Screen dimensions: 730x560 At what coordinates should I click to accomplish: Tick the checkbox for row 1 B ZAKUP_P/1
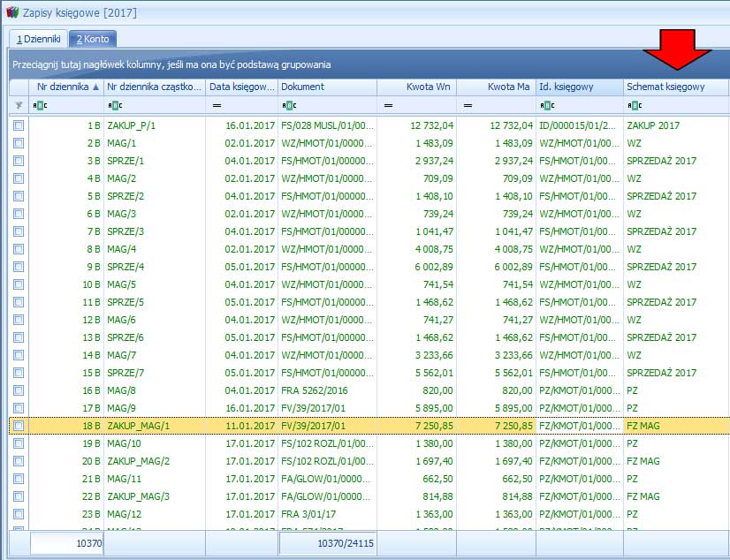(19, 125)
